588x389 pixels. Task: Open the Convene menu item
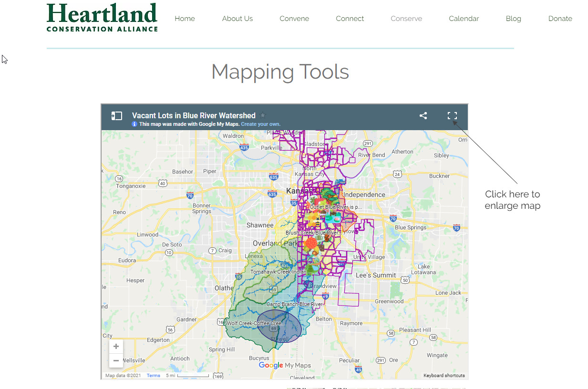click(x=294, y=19)
